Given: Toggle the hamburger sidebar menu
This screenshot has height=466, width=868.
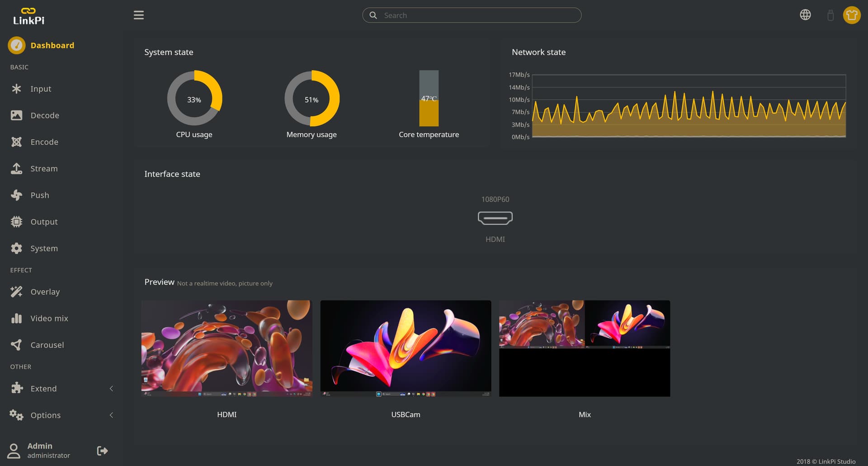Looking at the screenshot, I should tap(139, 15).
